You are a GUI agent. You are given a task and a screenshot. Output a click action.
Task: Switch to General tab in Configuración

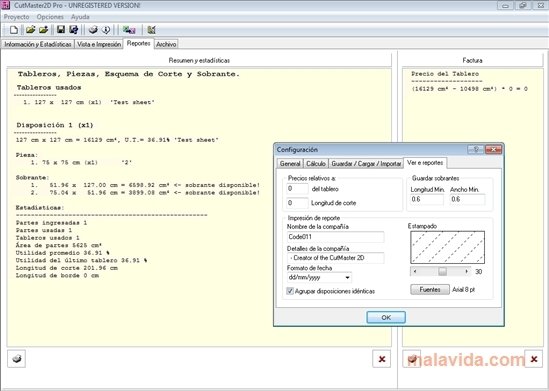[290, 163]
